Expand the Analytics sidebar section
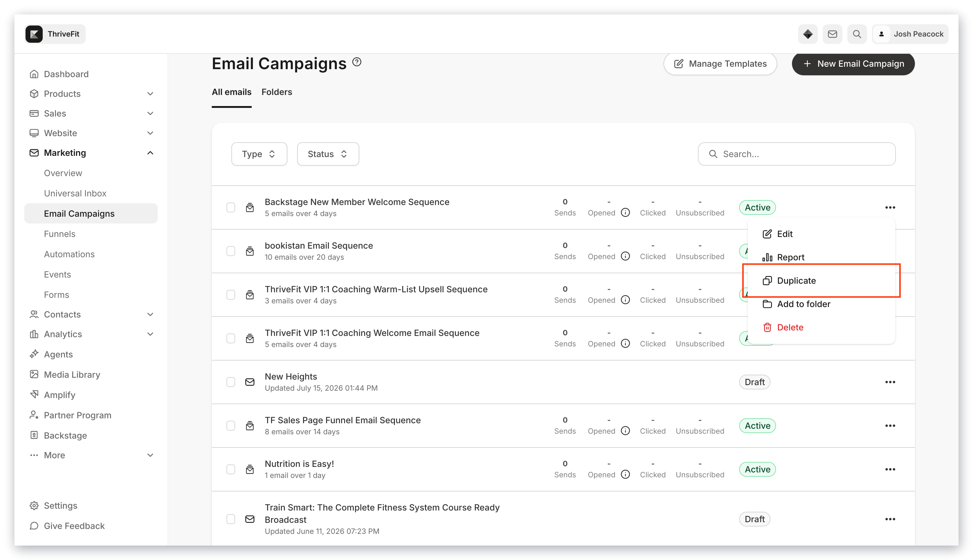This screenshot has width=973, height=560. (x=150, y=334)
